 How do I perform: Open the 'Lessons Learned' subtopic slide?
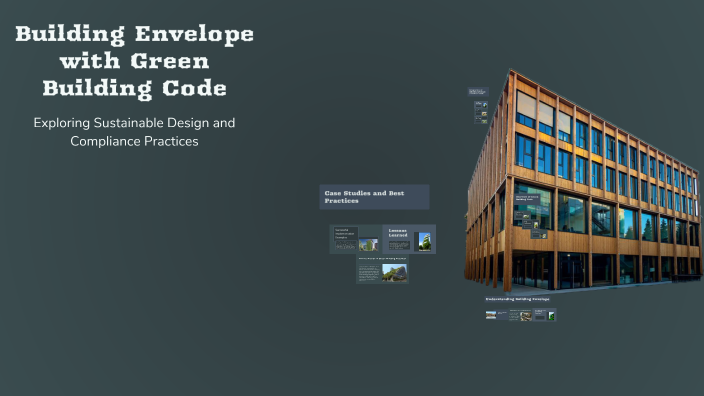(409, 239)
